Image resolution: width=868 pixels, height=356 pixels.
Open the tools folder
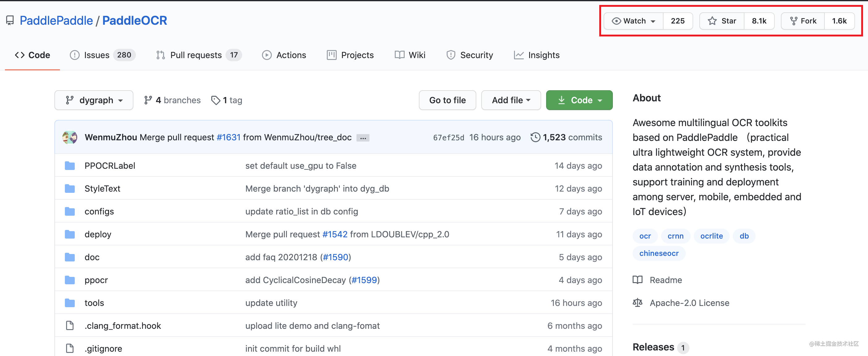(94, 303)
